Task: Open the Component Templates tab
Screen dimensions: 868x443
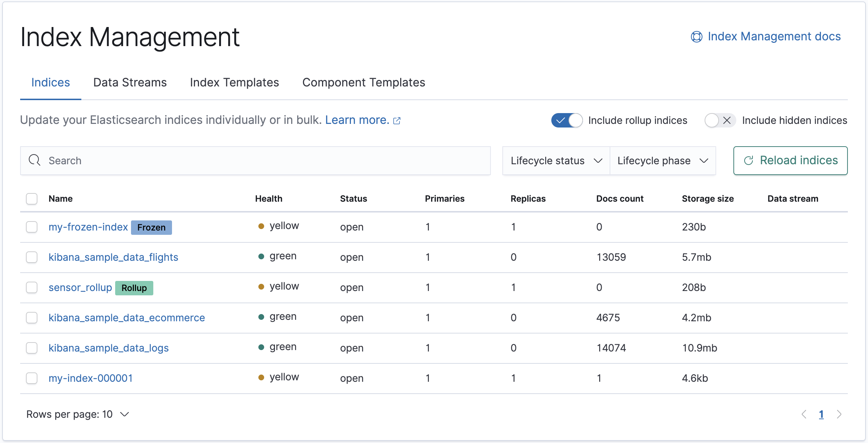Action: coord(363,82)
